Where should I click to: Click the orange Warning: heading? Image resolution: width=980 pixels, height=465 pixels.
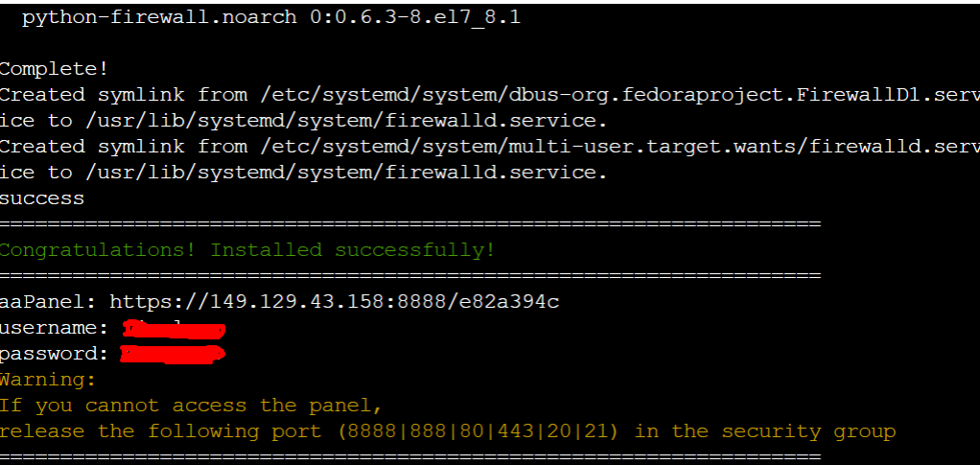pyautogui.click(x=48, y=380)
